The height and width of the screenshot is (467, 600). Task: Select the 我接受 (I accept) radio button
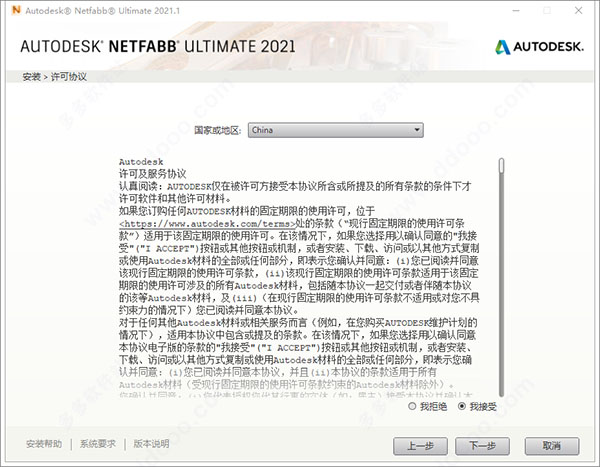[462, 406]
